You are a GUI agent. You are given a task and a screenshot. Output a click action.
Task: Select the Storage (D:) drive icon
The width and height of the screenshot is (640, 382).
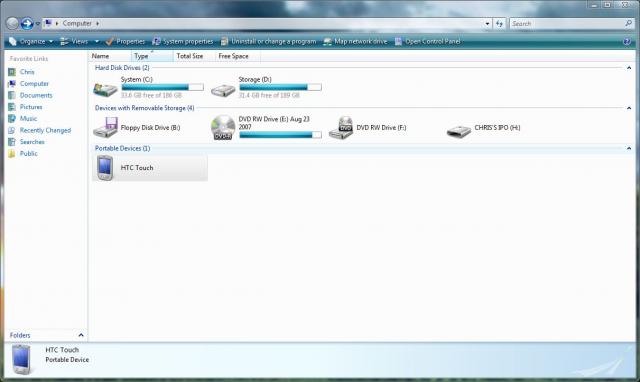(x=223, y=89)
